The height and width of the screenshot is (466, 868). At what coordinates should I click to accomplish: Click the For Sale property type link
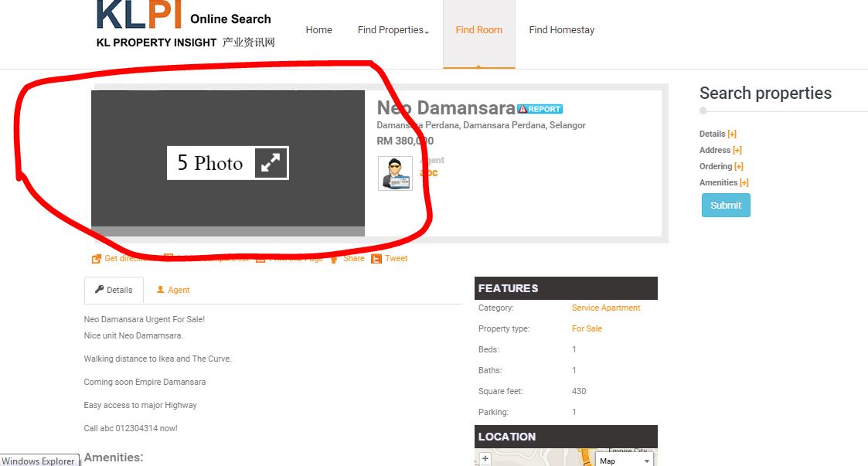pos(587,328)
